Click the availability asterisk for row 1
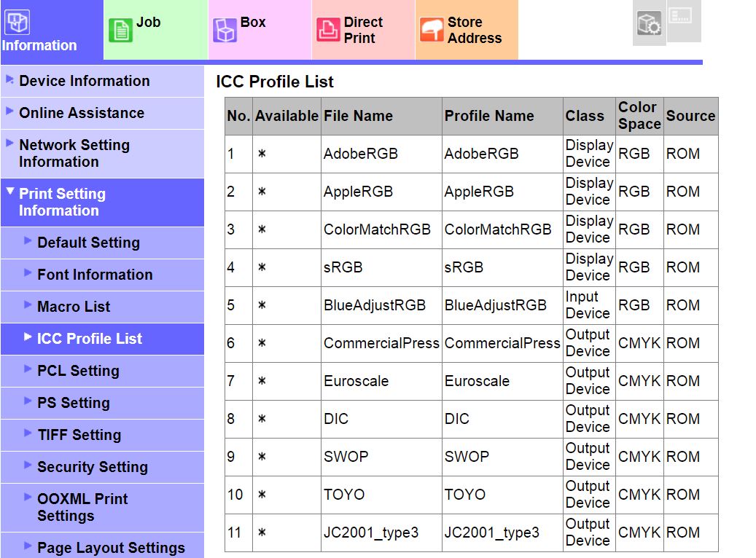Image resolution: width=756 pixels, height=558 pixels. click(x=262, y=154)
